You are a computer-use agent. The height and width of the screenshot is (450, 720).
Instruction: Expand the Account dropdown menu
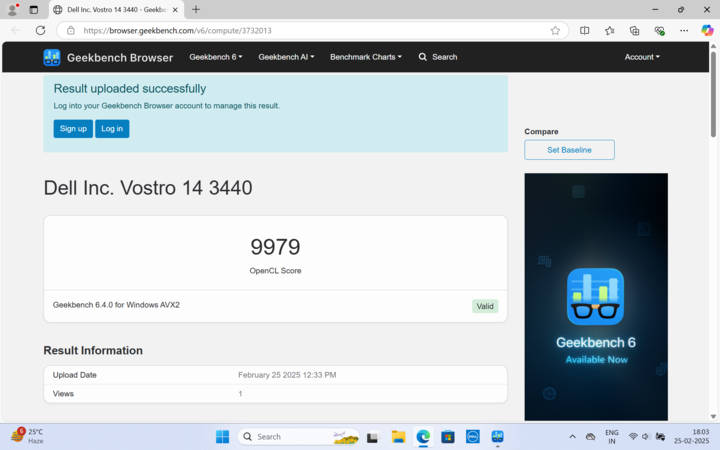[x=642, y=57]
